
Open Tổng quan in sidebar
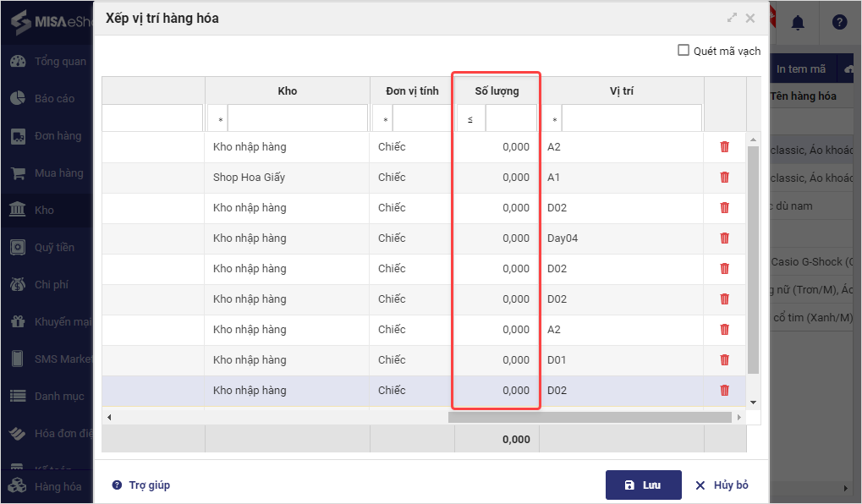click(59, 62)
